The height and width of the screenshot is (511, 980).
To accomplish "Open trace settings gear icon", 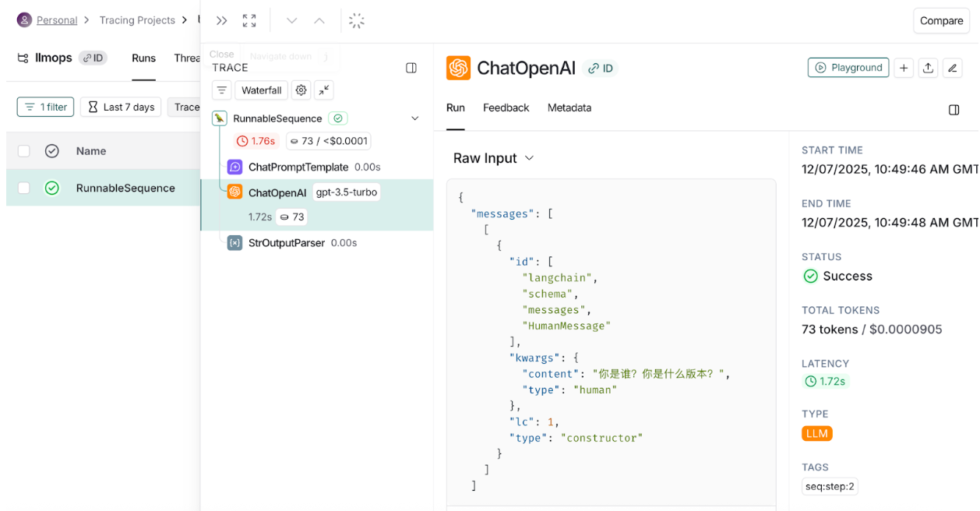I will tap(301, 90).
